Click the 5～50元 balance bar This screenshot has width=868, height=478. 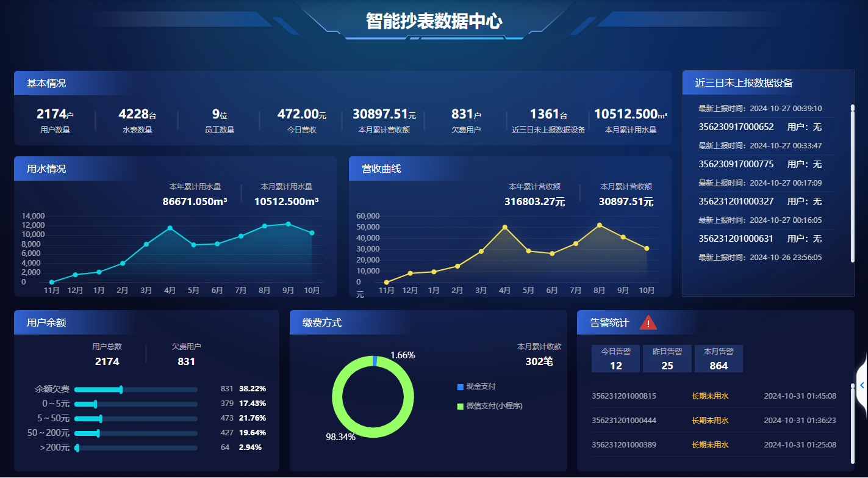click(x=135, y=419)
